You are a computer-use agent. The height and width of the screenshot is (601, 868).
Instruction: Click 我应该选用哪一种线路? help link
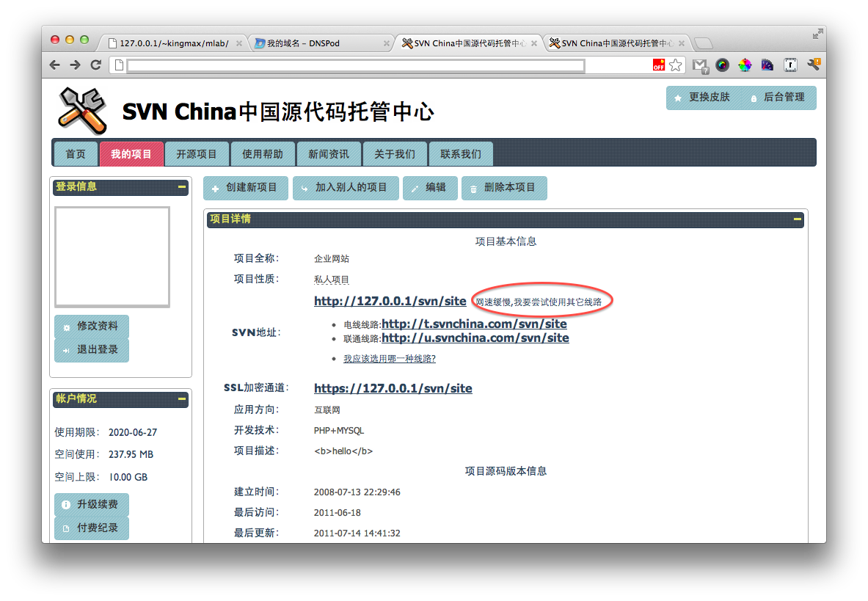389,359
